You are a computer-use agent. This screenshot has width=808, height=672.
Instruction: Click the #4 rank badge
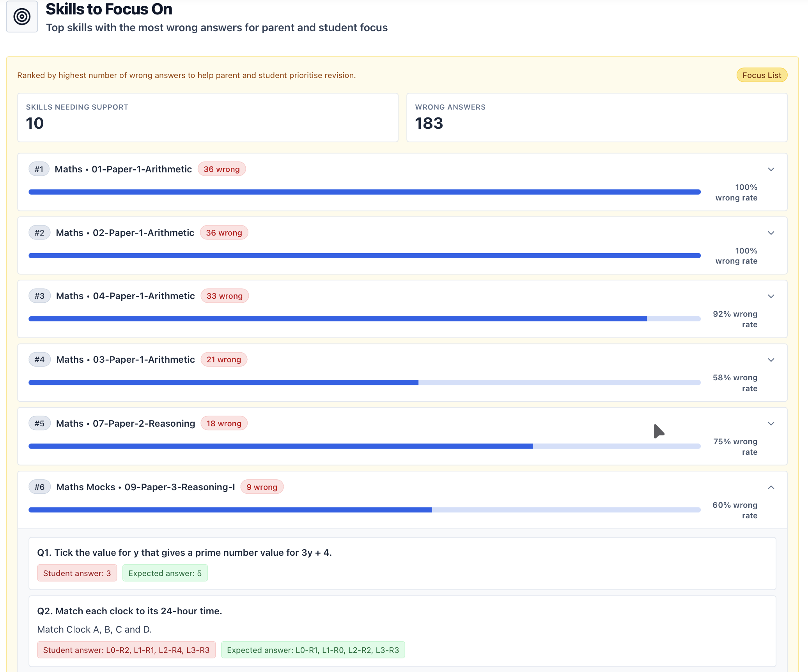[x=39, y=360]
